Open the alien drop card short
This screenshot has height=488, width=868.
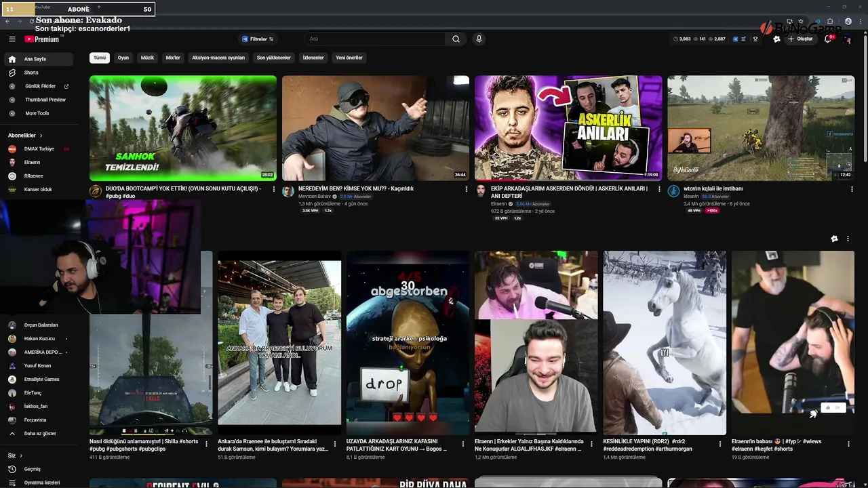(408, 343)
